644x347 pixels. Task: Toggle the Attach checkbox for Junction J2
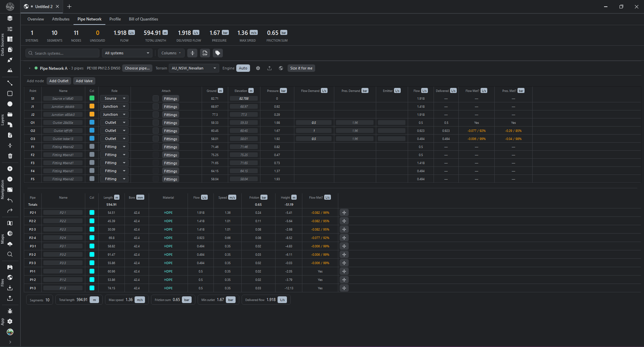[x=156, y=114]
